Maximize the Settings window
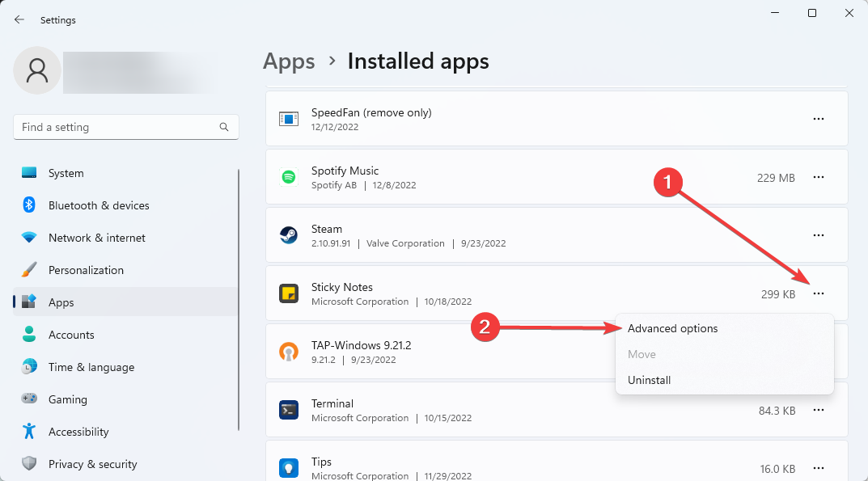 click(x=812, y=13)
